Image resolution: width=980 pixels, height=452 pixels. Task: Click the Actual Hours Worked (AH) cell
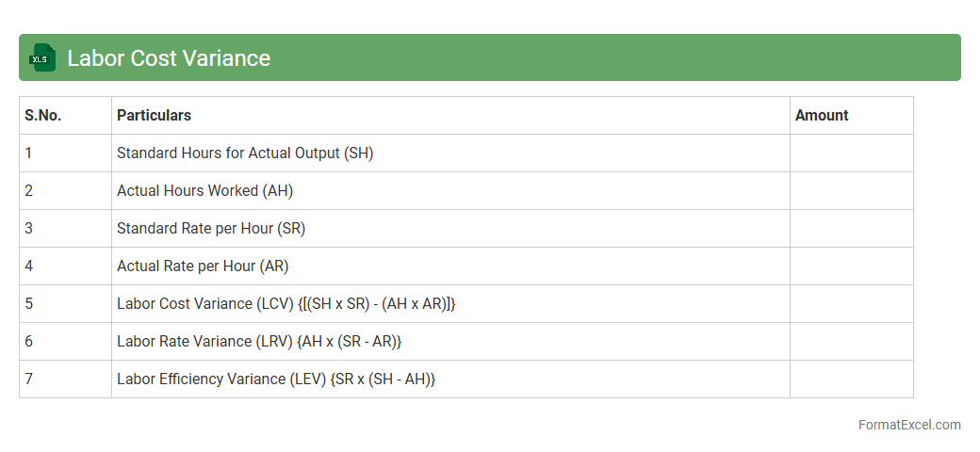[x=204, y=190]
